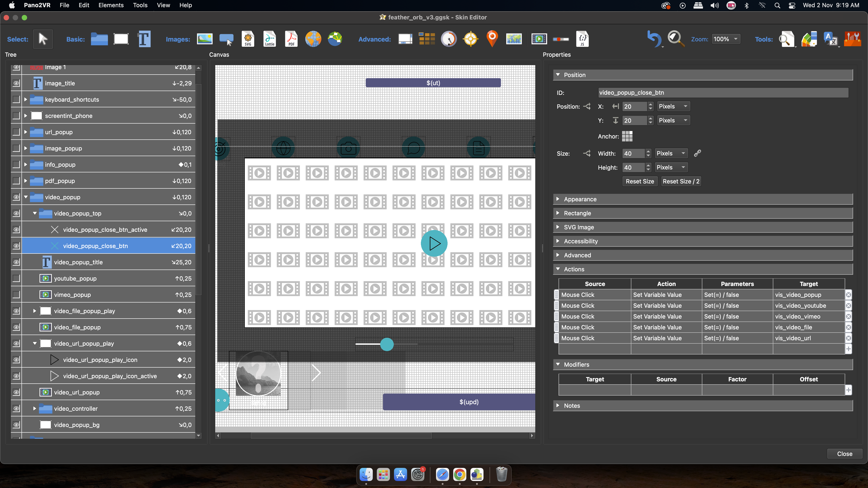Toggle the width-height aspect link
The width and height of the screenshot is (868, 488).
click(698, 153)
